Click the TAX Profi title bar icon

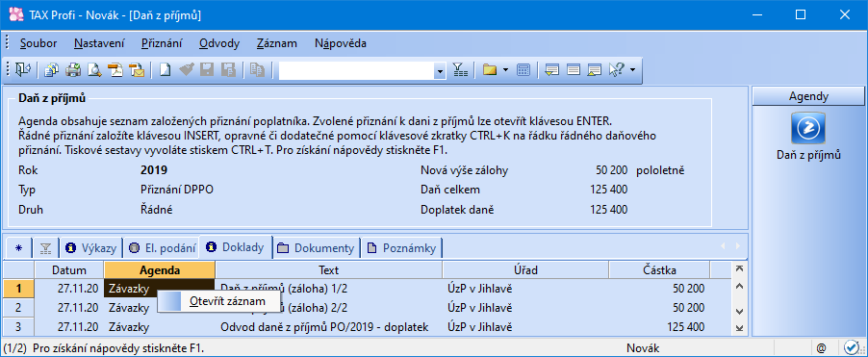tap(16, 15)
